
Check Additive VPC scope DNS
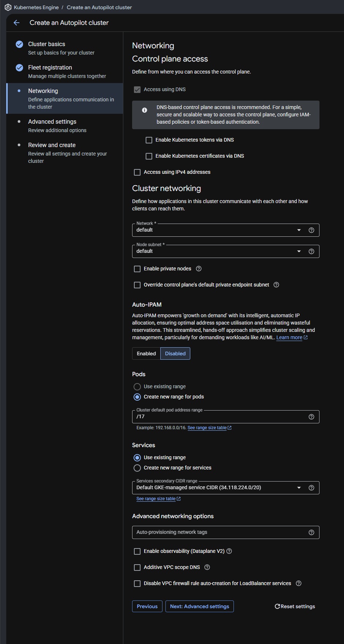pyautogui.click(x=137, y=568)
